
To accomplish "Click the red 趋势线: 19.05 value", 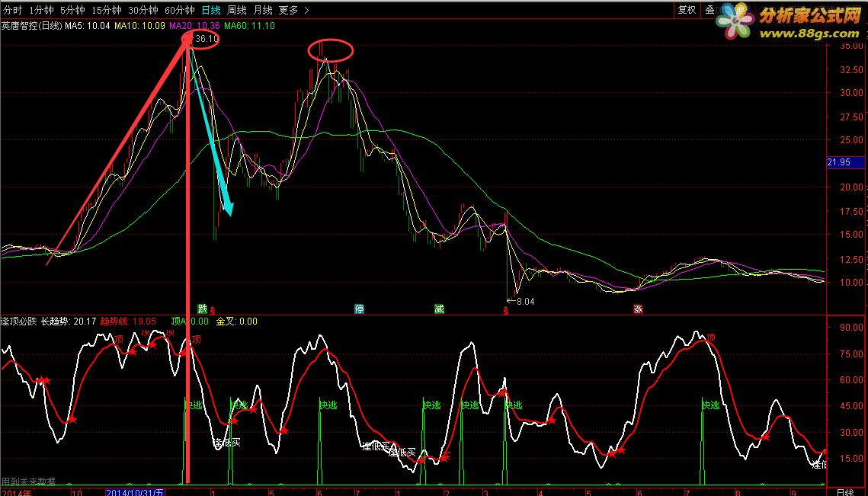I will pyautogui.click(x=128, y=321).
